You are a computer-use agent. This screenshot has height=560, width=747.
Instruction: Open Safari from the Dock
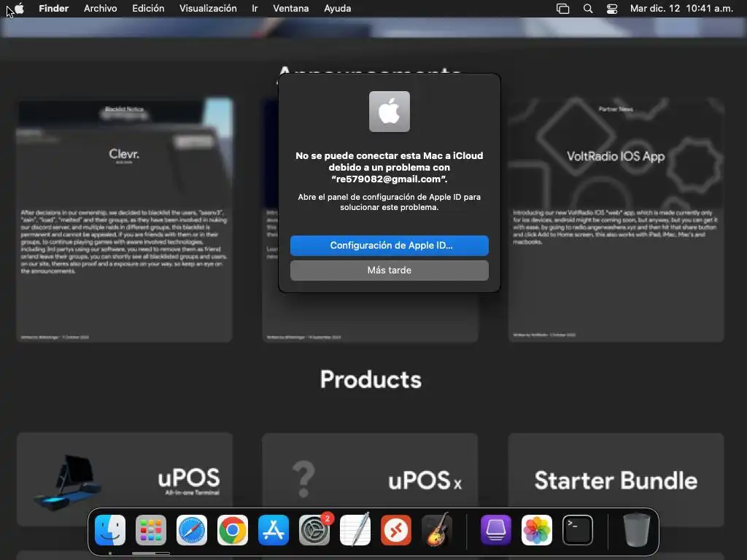coord(192,530)
